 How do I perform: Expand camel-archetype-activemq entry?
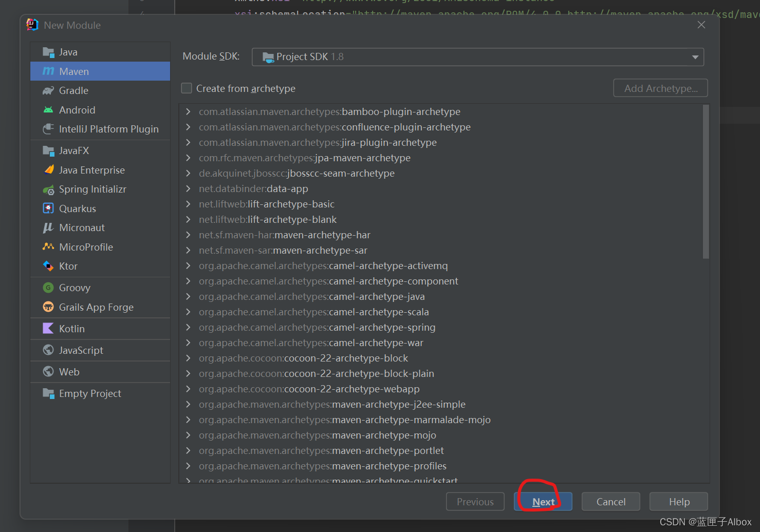[x=188, y=265]
